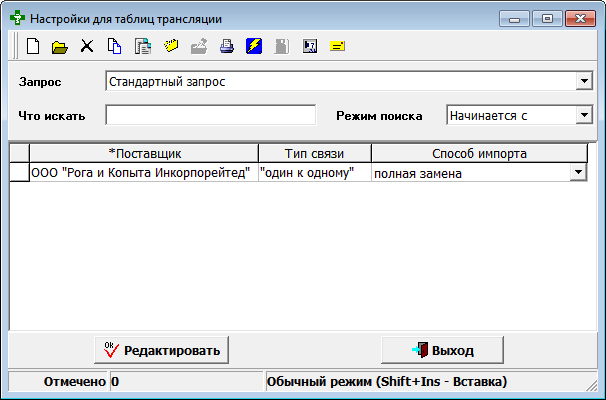Close the Настройки для таблиц трансляции window
Image resolution: width=606 pixels, height=400 pixels.
point(580,19)
